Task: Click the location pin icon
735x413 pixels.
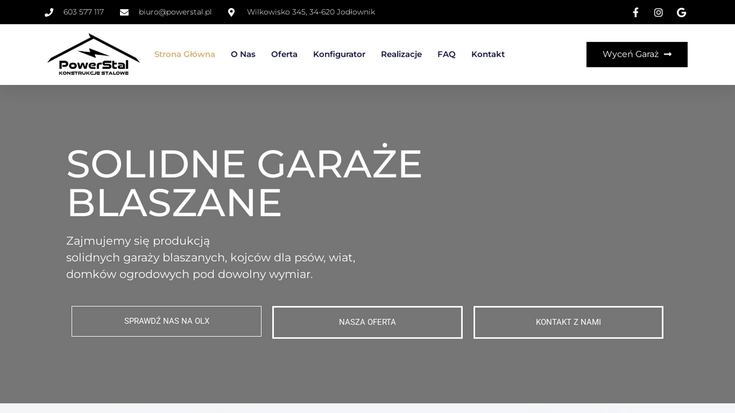Action: tap(232, 12)
